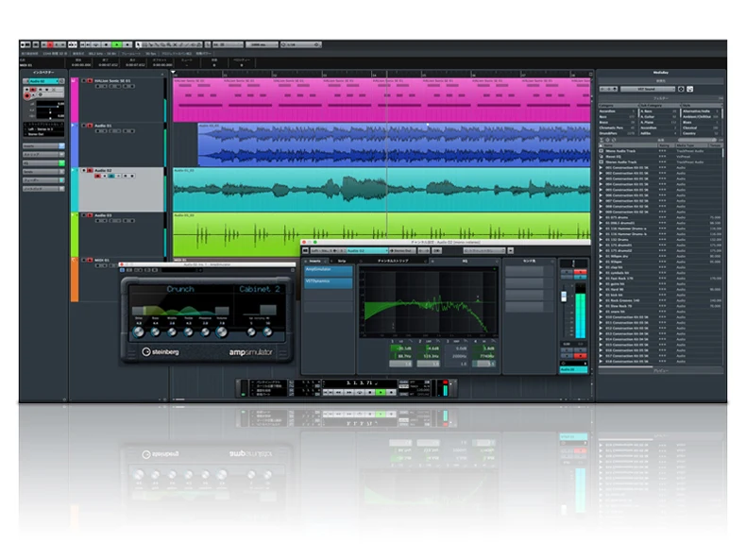The width and height of the screenshot is (746, 560).
Task: Turn the Bass knob on the amp simulator
Action: [155, 332]
